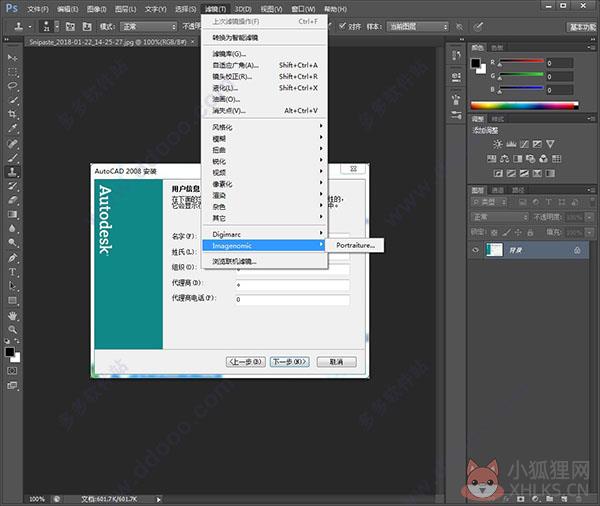
Task: Select the Hand tool
Action: (x=12, y=316)
